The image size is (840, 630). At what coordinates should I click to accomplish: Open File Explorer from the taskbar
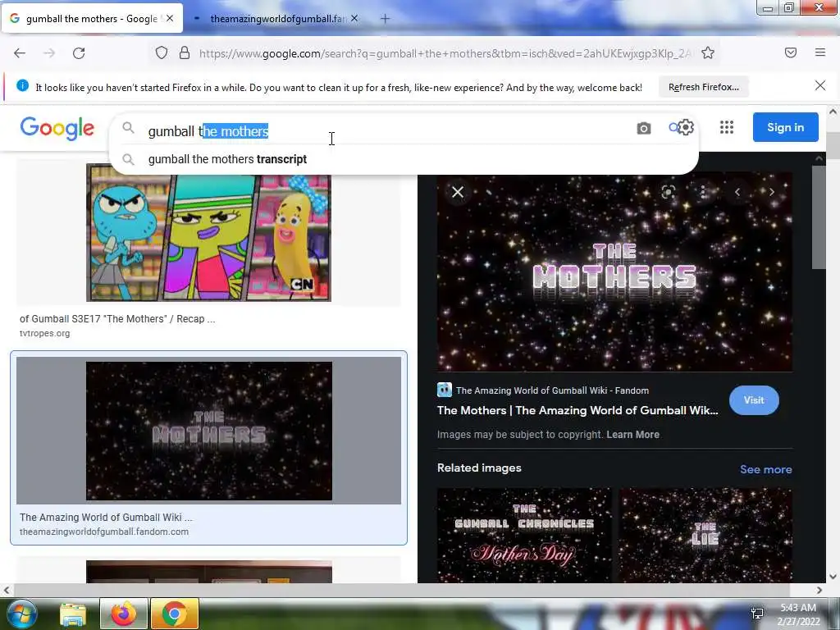click(x=73, y=614)
